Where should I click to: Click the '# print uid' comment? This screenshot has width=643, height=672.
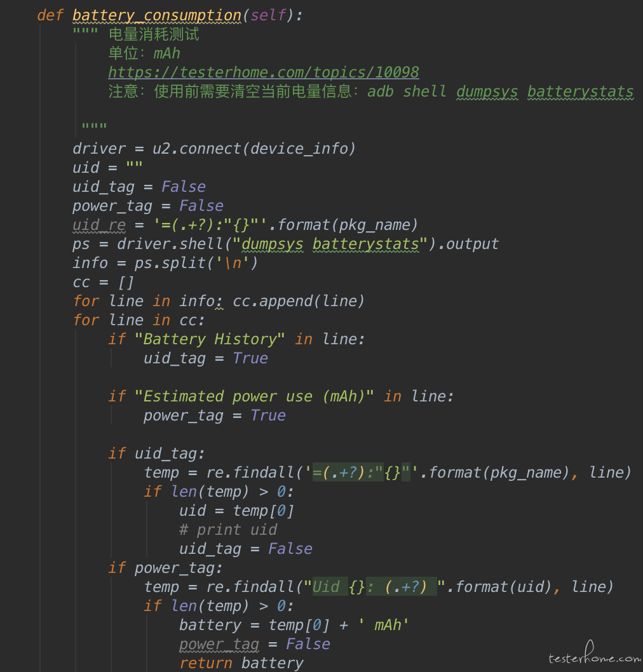[x=228, y=530]
